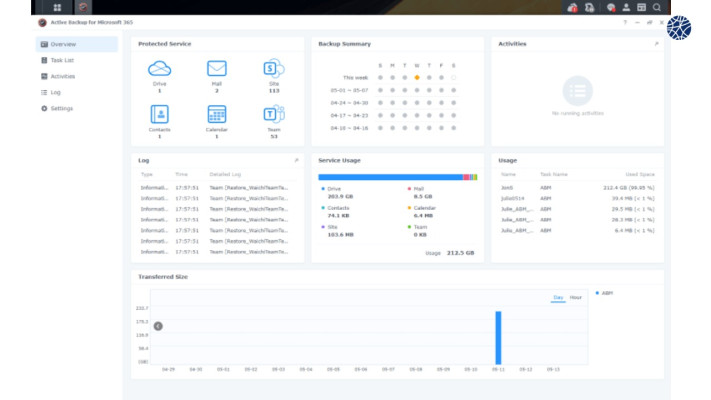Click the 04-24 ~ 04-30 week row label
The height and width of the screenshot is (400, 711).
click(349, 103)
